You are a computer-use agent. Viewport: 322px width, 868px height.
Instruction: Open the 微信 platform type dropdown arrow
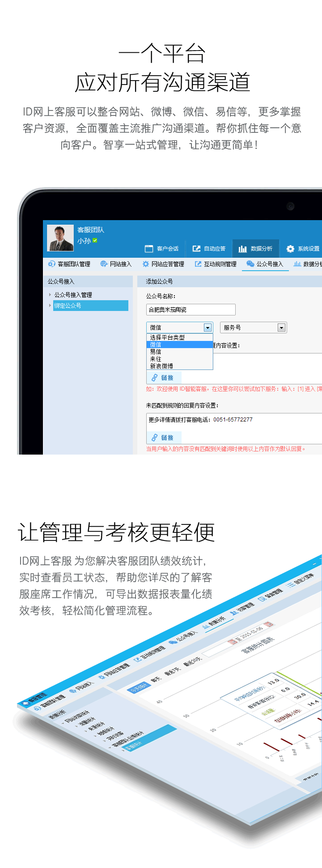point(208,328)
